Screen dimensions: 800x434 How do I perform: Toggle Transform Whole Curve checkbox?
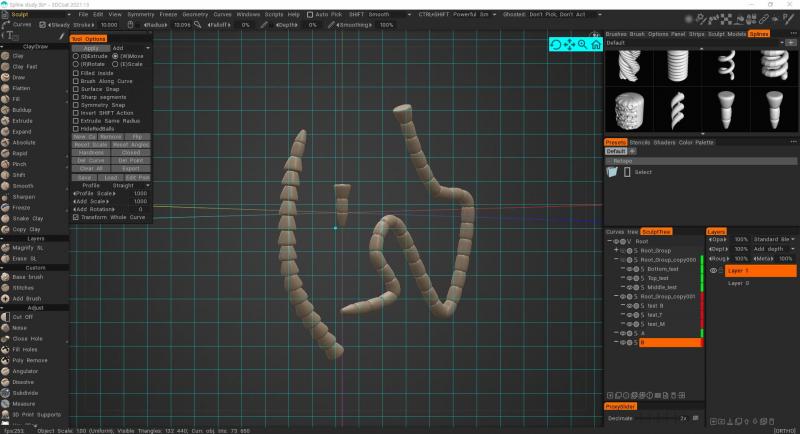point(76,216)
